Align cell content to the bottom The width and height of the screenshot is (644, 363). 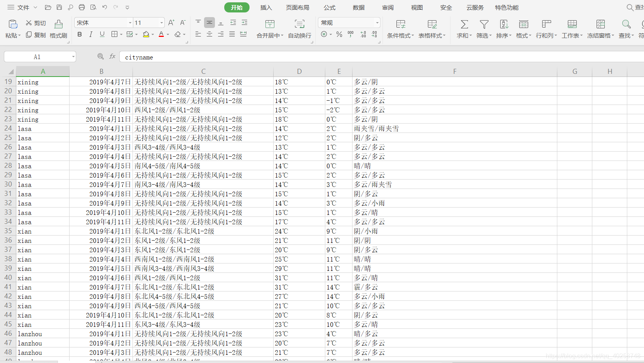click(221, 23)
